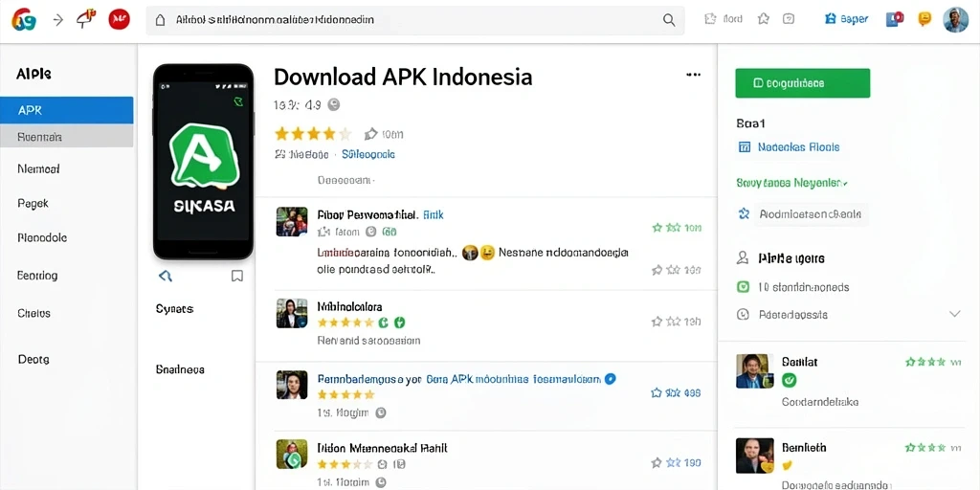
Task: Select 'Reentais' in the left sidebar
Action: pos(67,136)
